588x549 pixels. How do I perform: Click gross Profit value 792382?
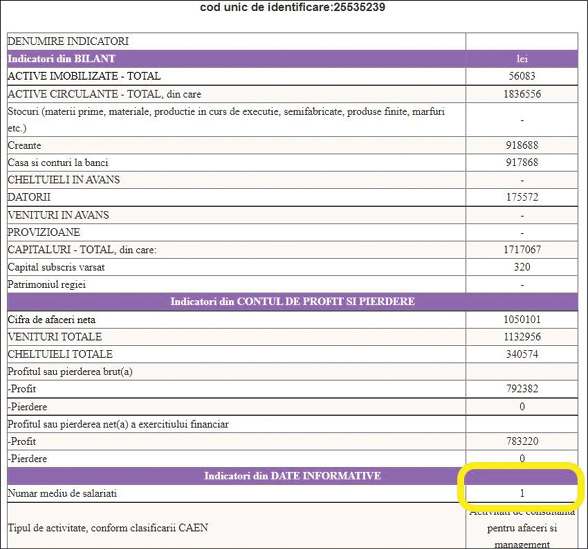(x=522, y=388)
